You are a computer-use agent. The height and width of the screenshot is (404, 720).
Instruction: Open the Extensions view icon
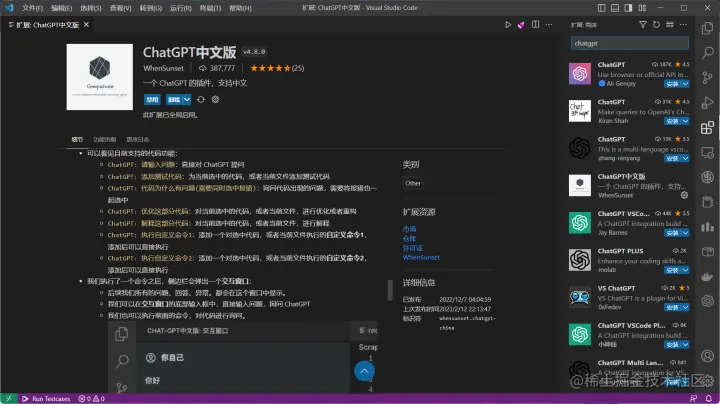tap(708, 127)
